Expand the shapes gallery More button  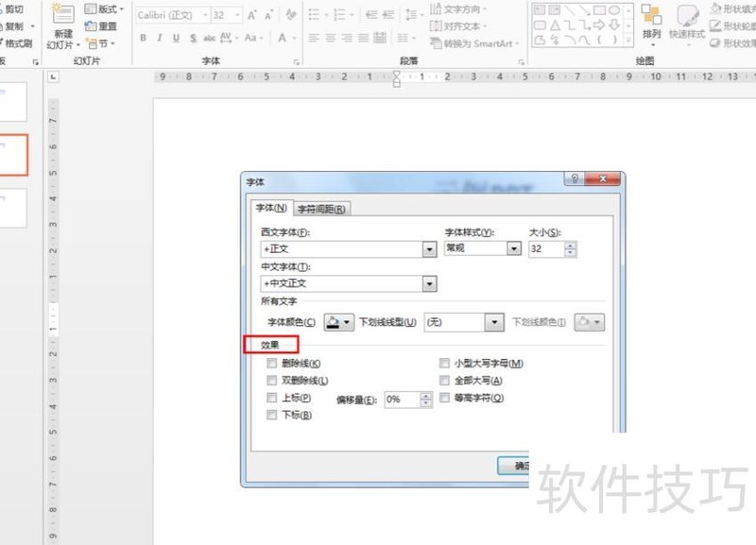coord(628,42)
